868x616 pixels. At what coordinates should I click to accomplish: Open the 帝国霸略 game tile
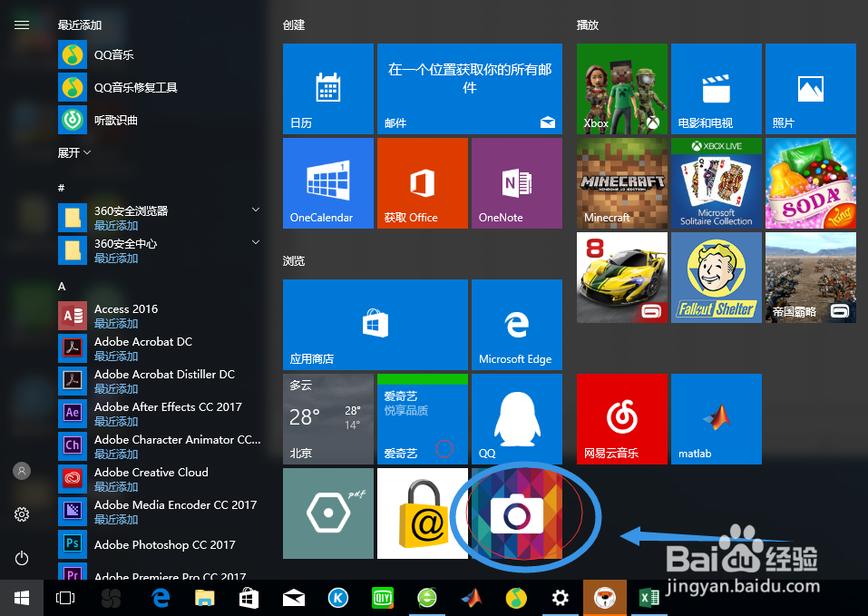pyautogui.click(x=811, y=278)
